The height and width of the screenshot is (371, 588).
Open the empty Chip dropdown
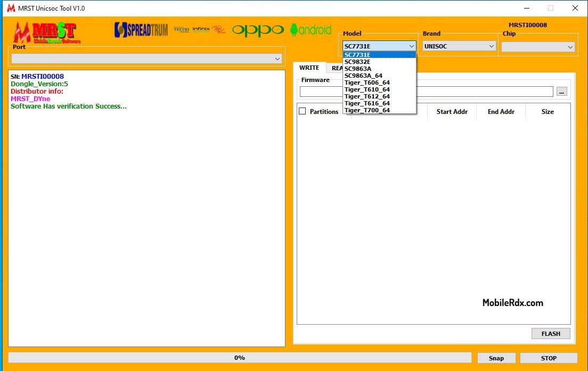pos(538,47)
